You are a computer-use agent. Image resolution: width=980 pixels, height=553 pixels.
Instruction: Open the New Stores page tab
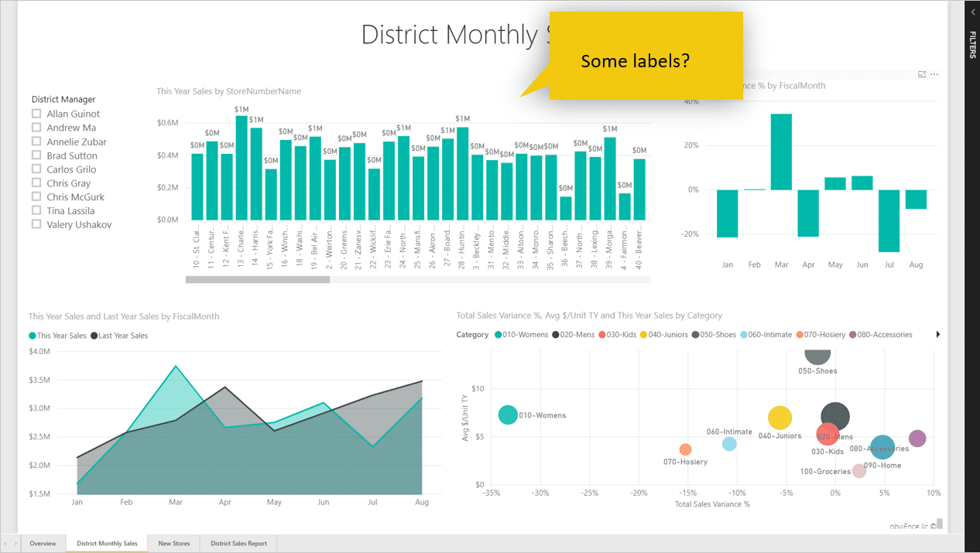click(x=174, y=544)
